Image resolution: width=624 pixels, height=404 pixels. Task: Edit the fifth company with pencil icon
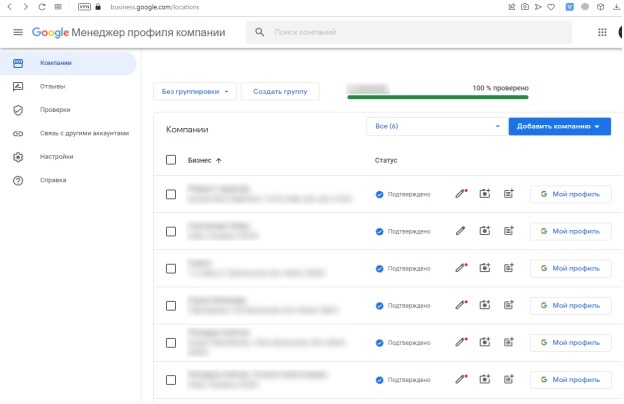click(461, 342)
